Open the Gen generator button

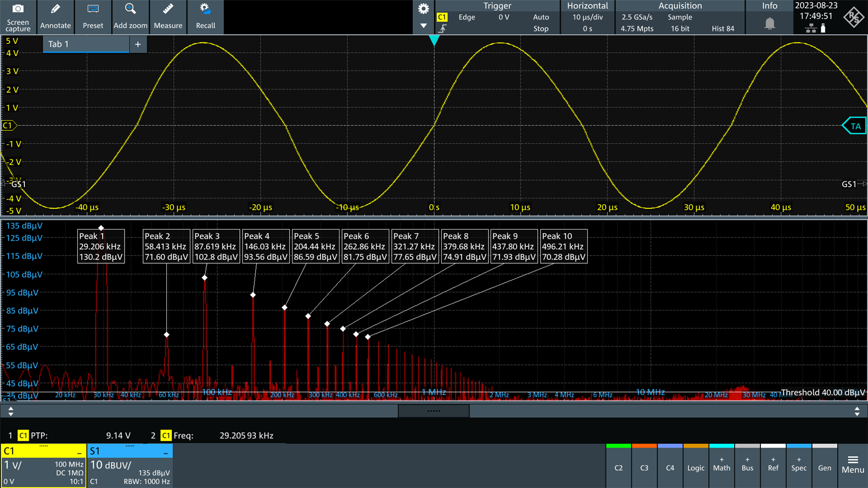coord(824,467)
